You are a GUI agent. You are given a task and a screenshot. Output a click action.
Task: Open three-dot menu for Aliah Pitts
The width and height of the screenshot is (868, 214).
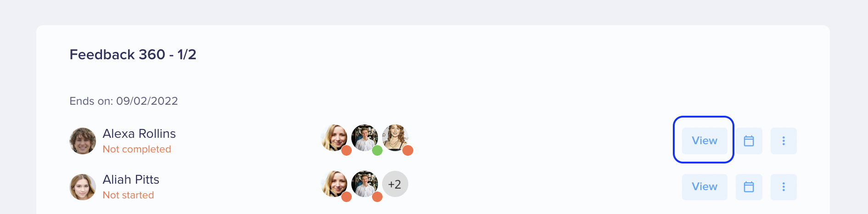[783, 187]
